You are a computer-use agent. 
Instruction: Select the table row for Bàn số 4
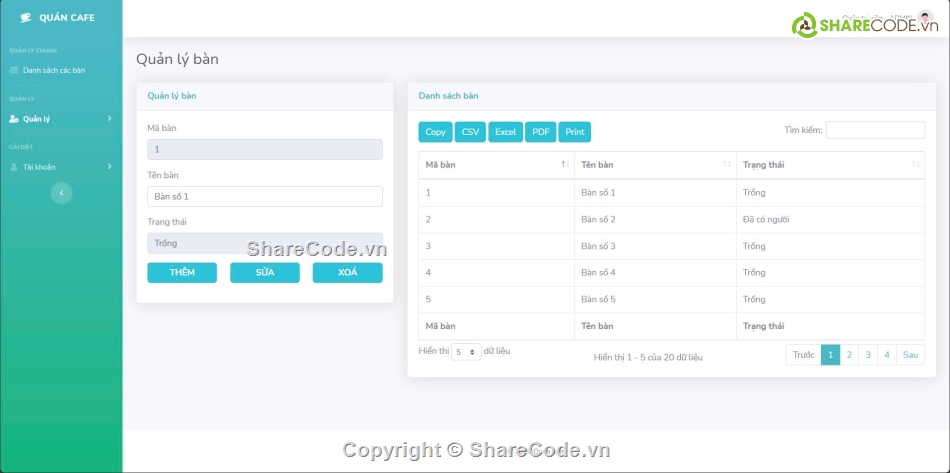click(x=671, y=273)
